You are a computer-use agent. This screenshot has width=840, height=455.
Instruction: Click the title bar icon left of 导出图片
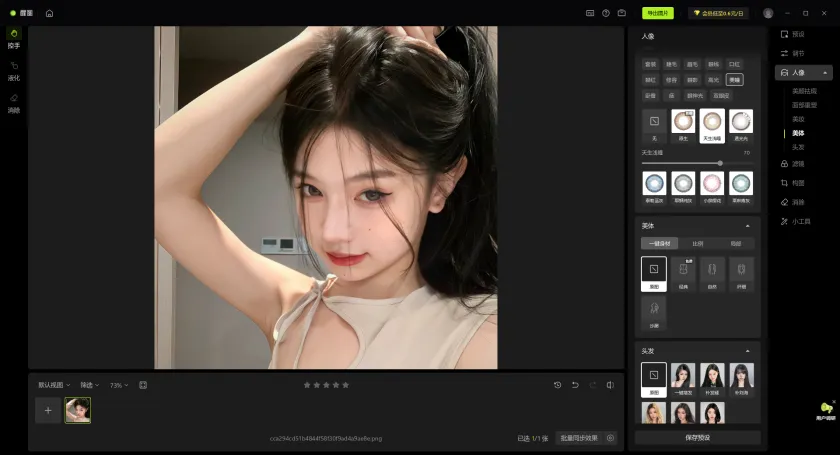[x=621, y=13]
